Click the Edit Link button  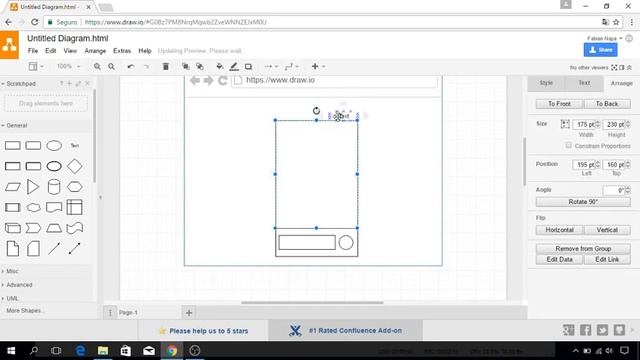tap(607, 259)
